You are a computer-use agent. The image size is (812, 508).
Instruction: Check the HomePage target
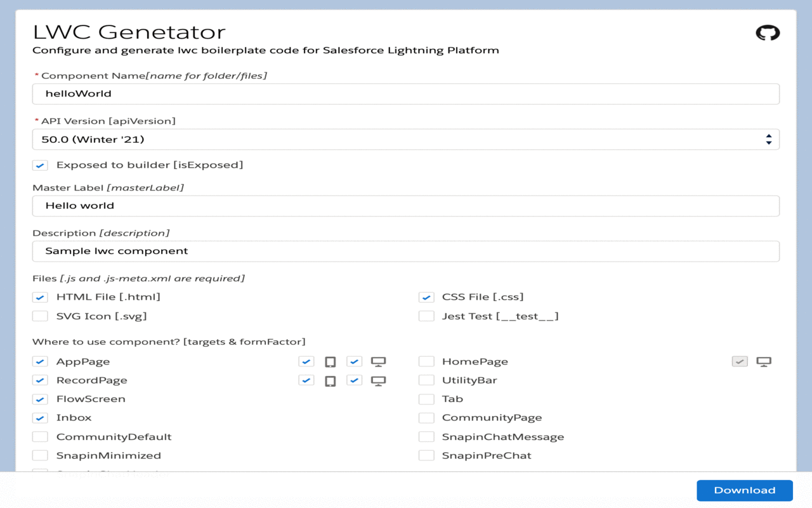click(426, 362)
